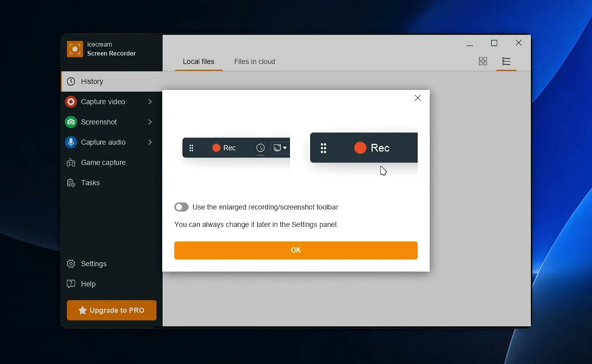Click the Upgrade to PRO button
The image size is (592, 364).
(x=112, y=310)
